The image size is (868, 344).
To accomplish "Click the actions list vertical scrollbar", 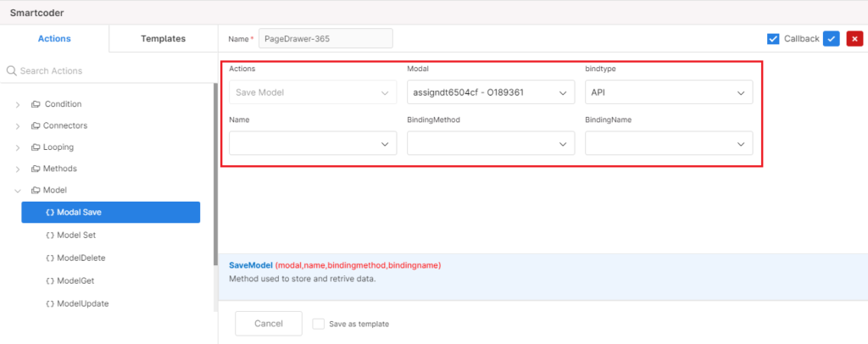I will point(215,175).
